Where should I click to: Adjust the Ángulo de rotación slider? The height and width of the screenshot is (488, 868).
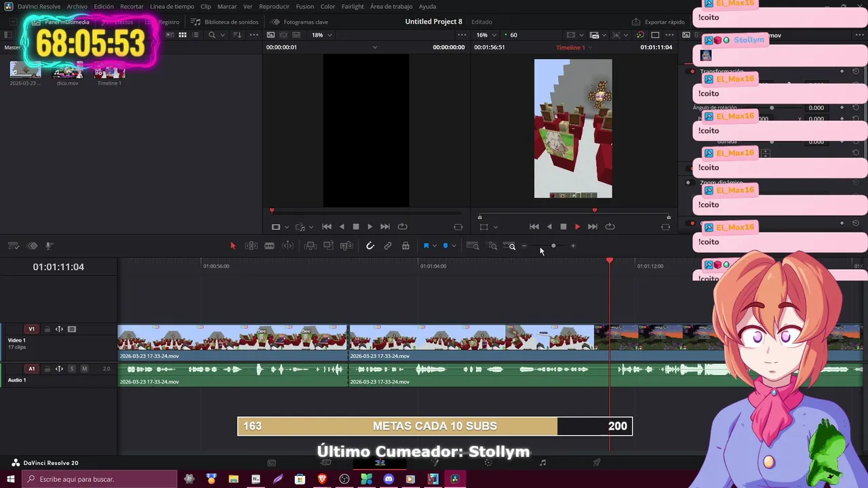pos(772,108)
